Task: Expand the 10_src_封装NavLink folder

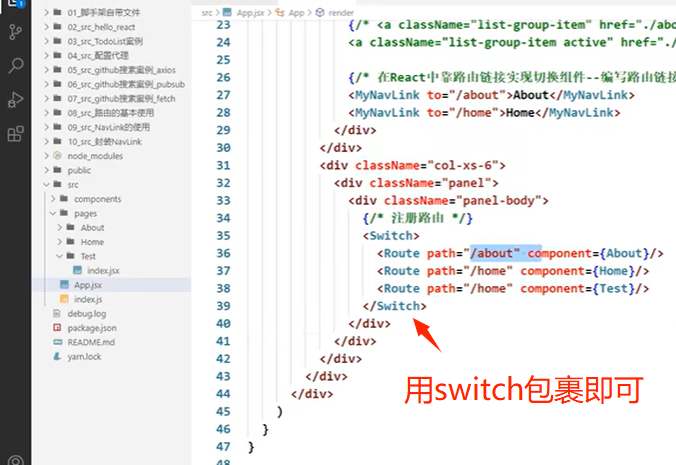Action: pyautogui.click(x=46, y=141)
